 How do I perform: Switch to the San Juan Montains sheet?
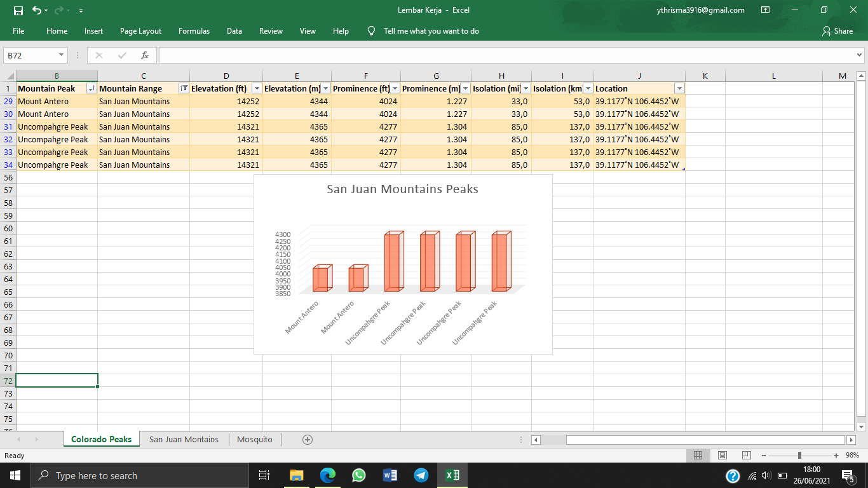183,439
